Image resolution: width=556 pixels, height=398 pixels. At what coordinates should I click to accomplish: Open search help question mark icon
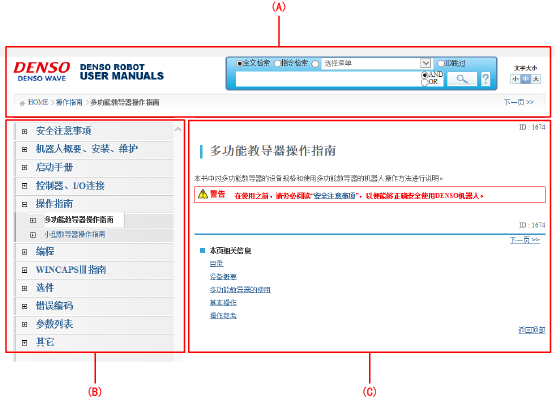pos(485,79)
